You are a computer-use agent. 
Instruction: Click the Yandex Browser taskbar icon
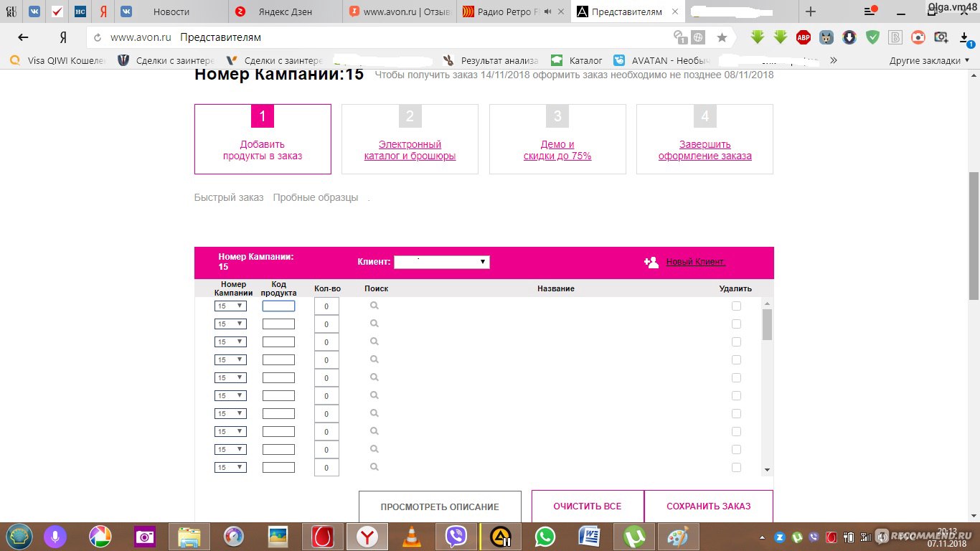367,536
